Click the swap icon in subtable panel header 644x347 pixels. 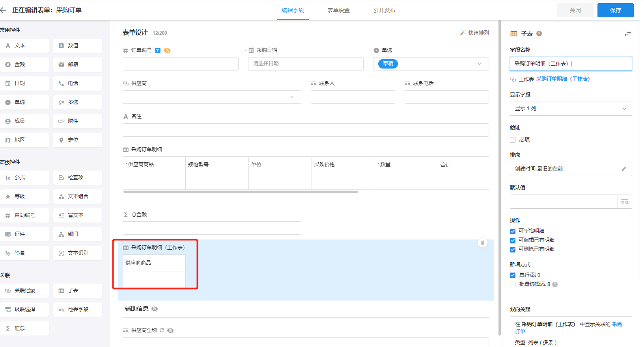(627, 34)
